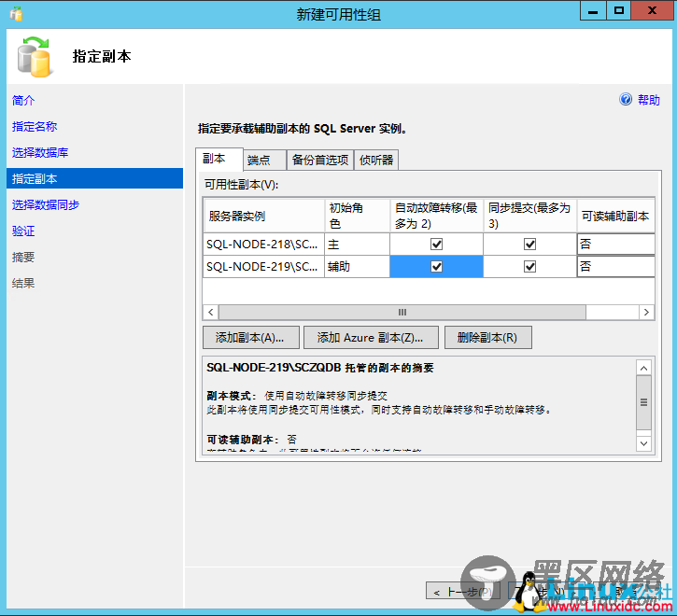
Task: Click the horizontal scrollbar thumb of replica grid
Action: point(402,312)
